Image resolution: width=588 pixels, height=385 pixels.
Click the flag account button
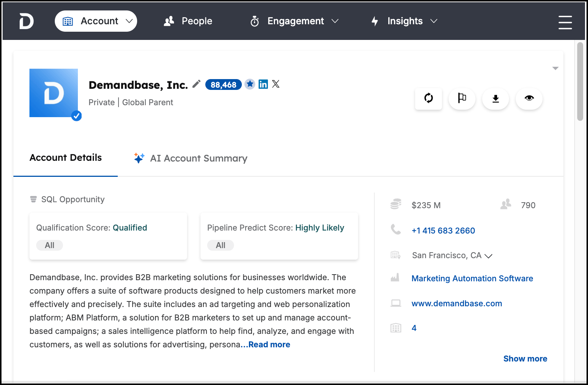coord(462,98)
